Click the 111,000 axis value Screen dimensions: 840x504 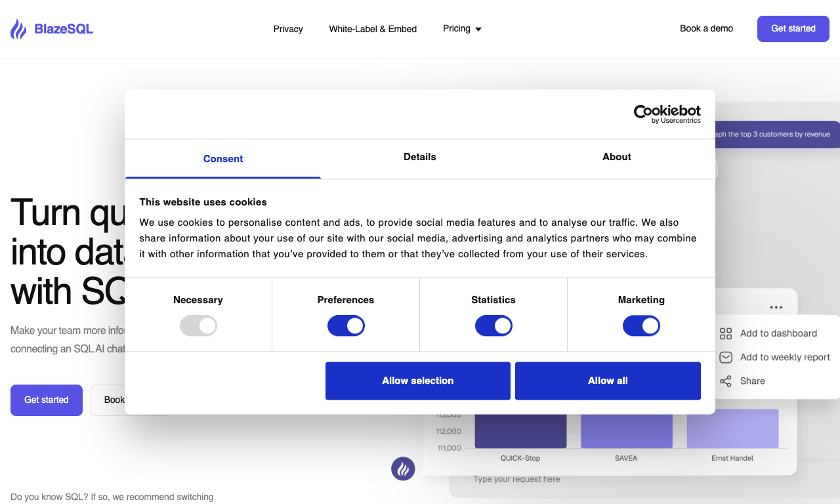(x=448, y=448)
